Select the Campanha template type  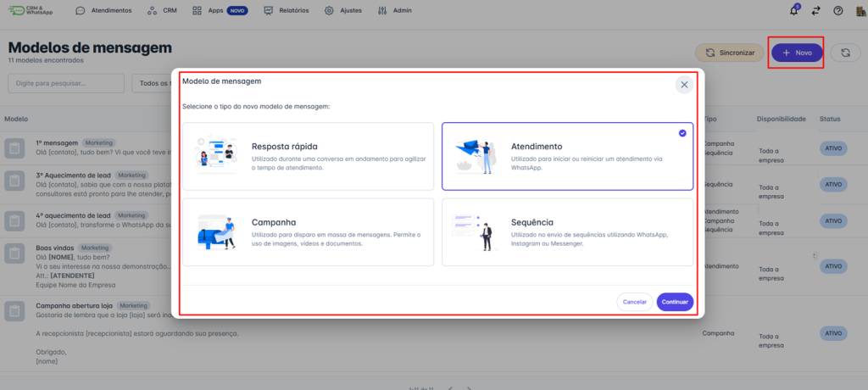click(308, 232)
